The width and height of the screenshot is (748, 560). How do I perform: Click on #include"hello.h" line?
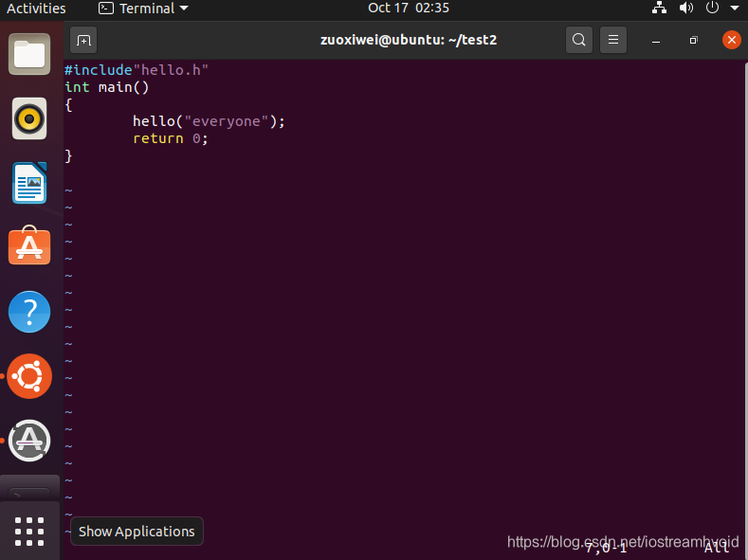[137, 70]
